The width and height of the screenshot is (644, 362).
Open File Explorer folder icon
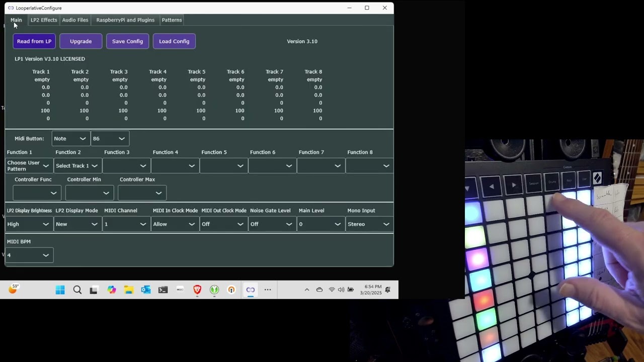[x=129, y=290]
